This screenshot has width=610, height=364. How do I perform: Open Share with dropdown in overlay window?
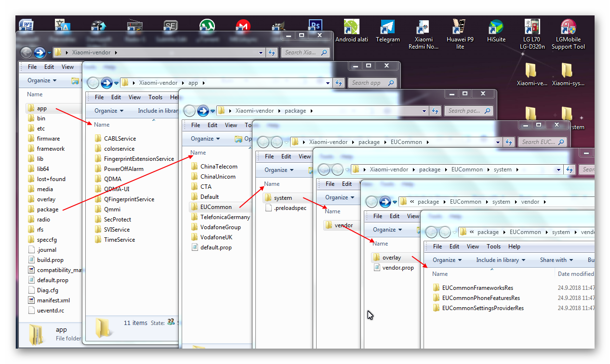[x=557, y=260]
